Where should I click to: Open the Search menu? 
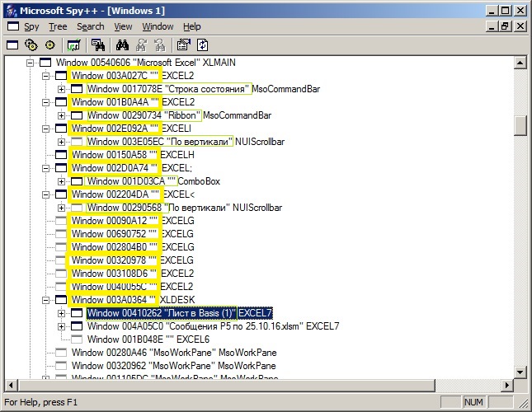click(91, 26)
